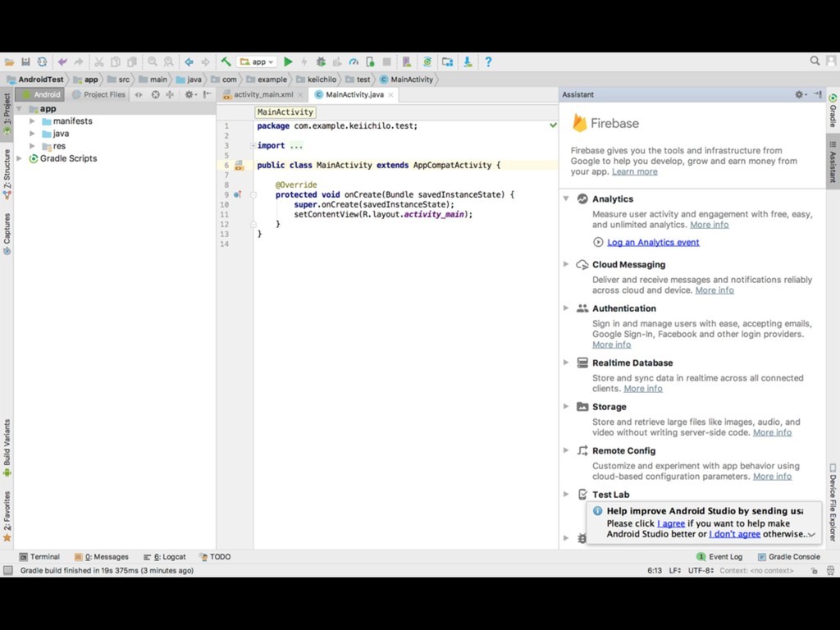
Task: Toggle the Gradle tool window on the right edge
Action: click(833, 111)
